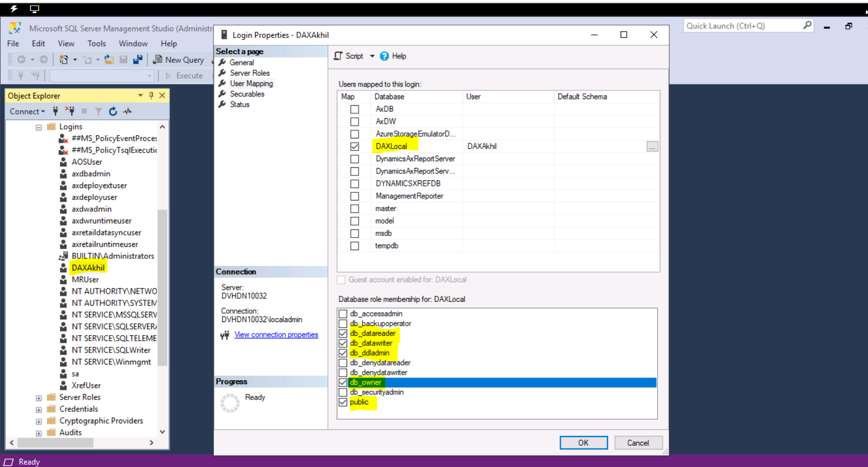Click the Quick Launch search magnifier icon
This screenshot has width=868, height=467.
(x=807, y=25)
